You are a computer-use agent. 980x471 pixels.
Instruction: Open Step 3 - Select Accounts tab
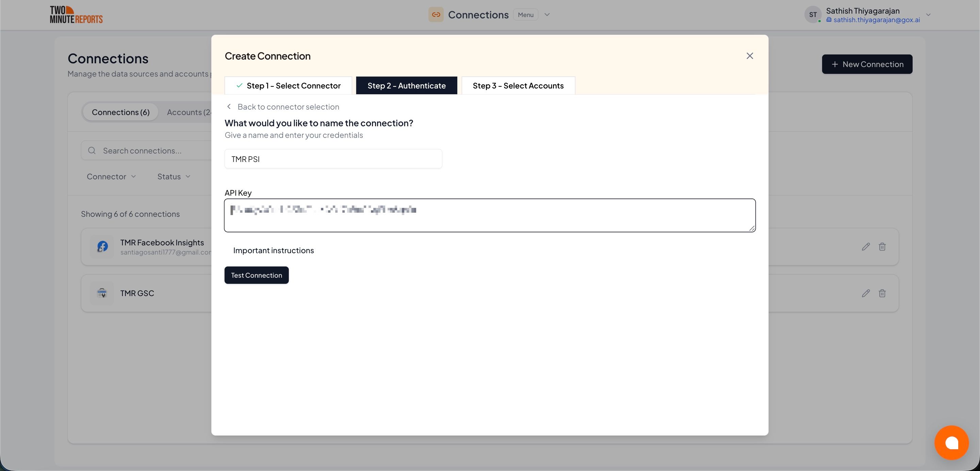pyautogui.click(x=518, y=86)
